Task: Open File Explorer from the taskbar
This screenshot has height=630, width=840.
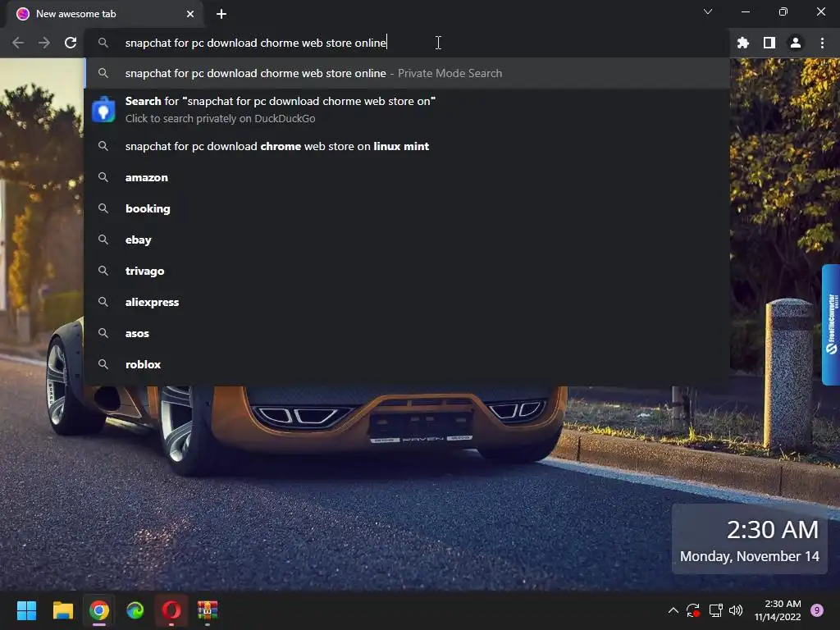Action: (62, 610)
